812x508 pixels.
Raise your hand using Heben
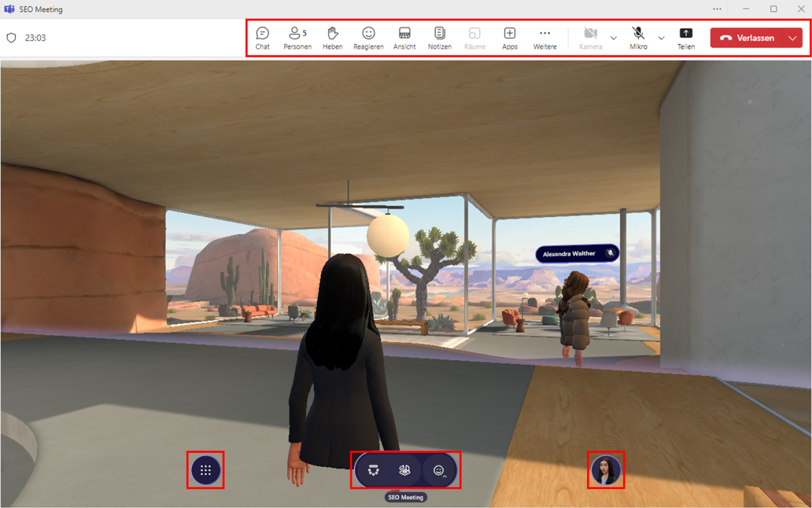tap(332, 37)
